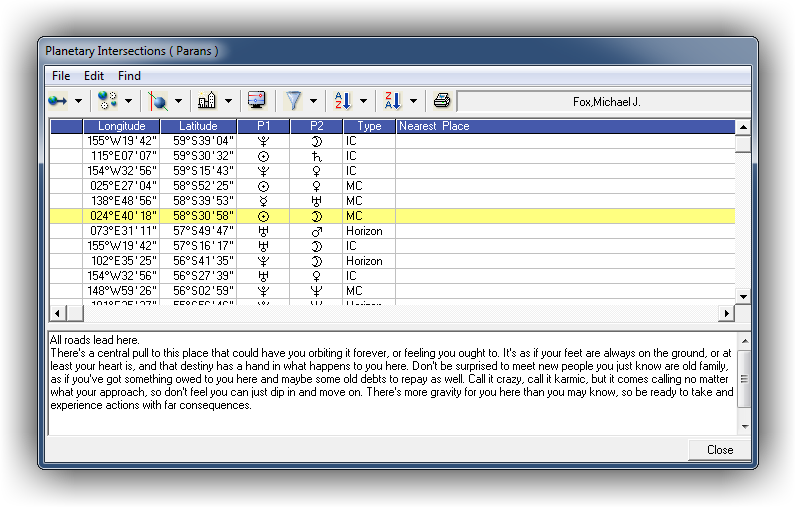Viewport: 795px width, 507px height.
Task: Select row with latitude 57°S16'17"
Action: [392, 246]
